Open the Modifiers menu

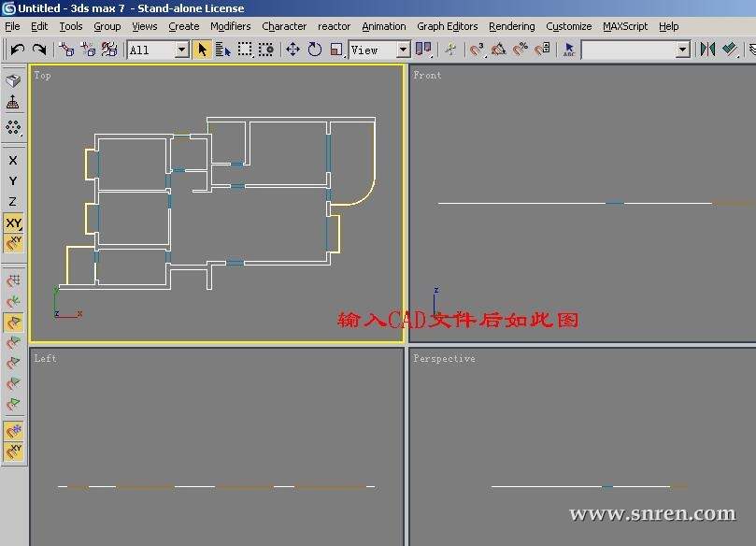coord(231,26)
